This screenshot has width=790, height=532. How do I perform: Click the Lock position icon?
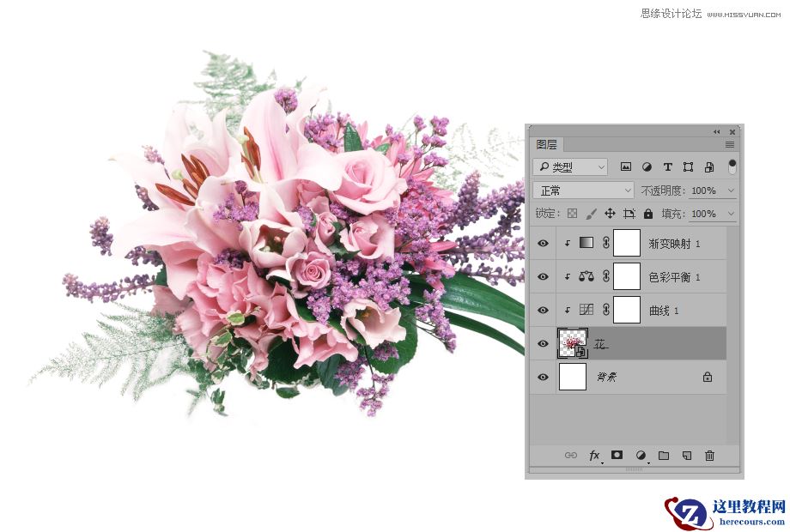tap(610, 213)
